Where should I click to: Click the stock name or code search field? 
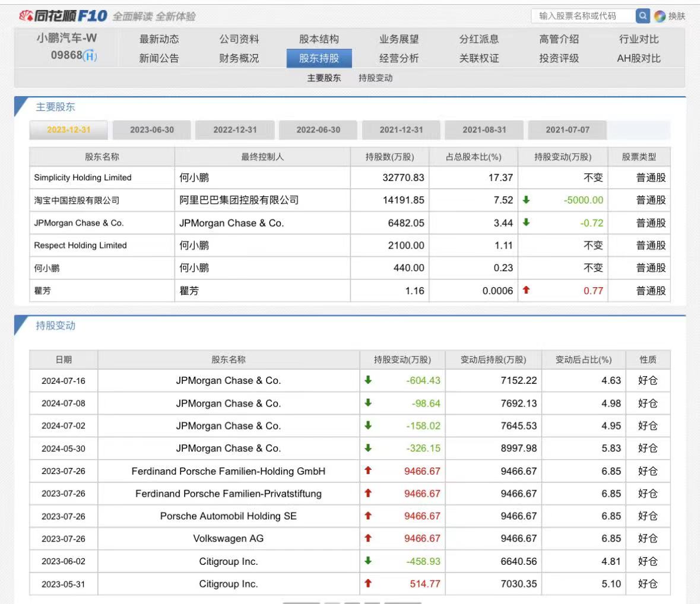tap(583, 16)
